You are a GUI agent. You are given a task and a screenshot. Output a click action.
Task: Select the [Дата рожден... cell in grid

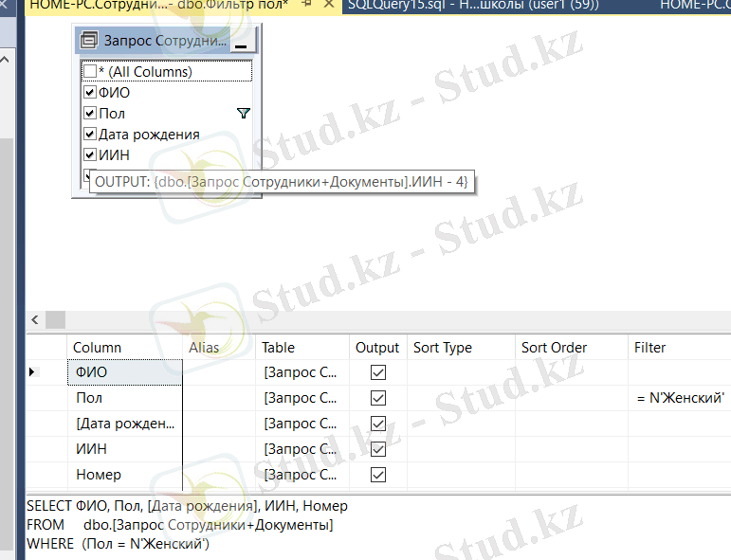[125, 424]
